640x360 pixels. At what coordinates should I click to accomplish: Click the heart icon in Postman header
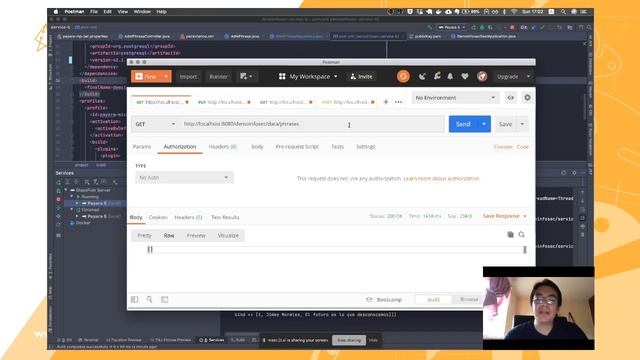465,76
